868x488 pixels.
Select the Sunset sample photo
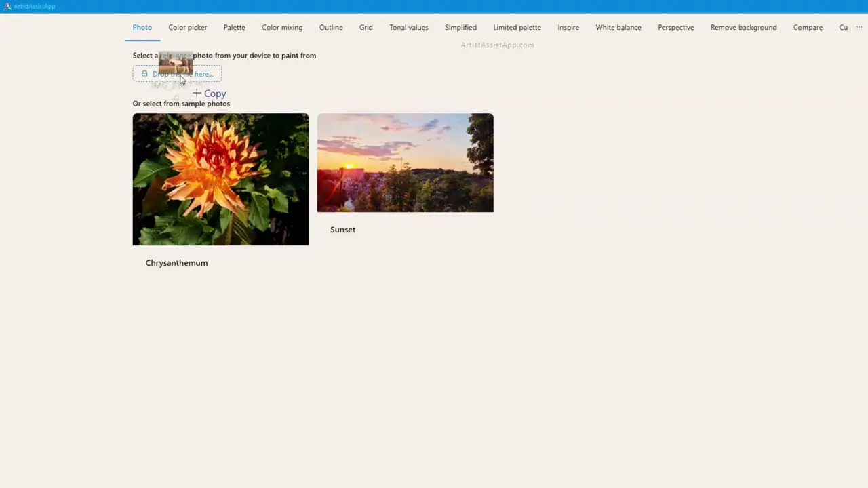405,163
